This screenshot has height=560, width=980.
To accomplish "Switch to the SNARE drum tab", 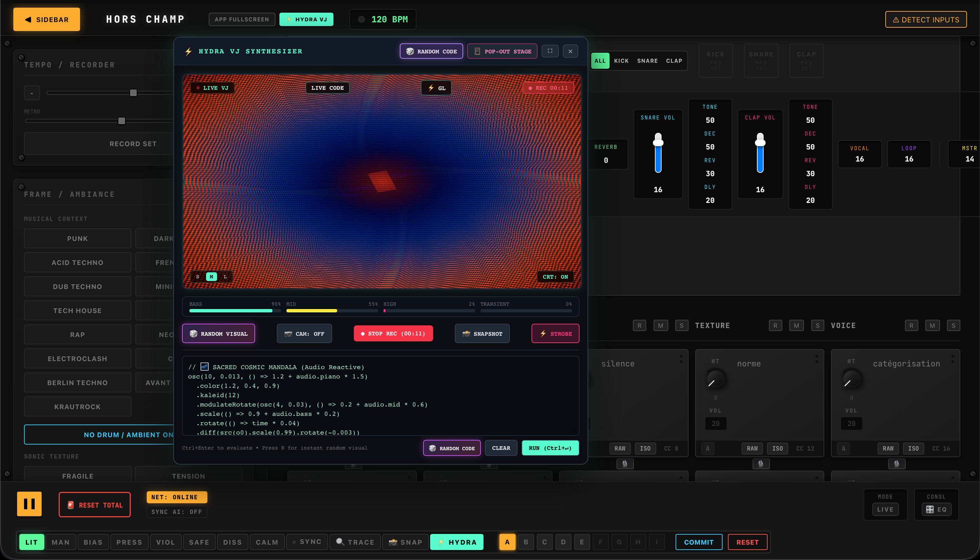I will click(647, 60).
